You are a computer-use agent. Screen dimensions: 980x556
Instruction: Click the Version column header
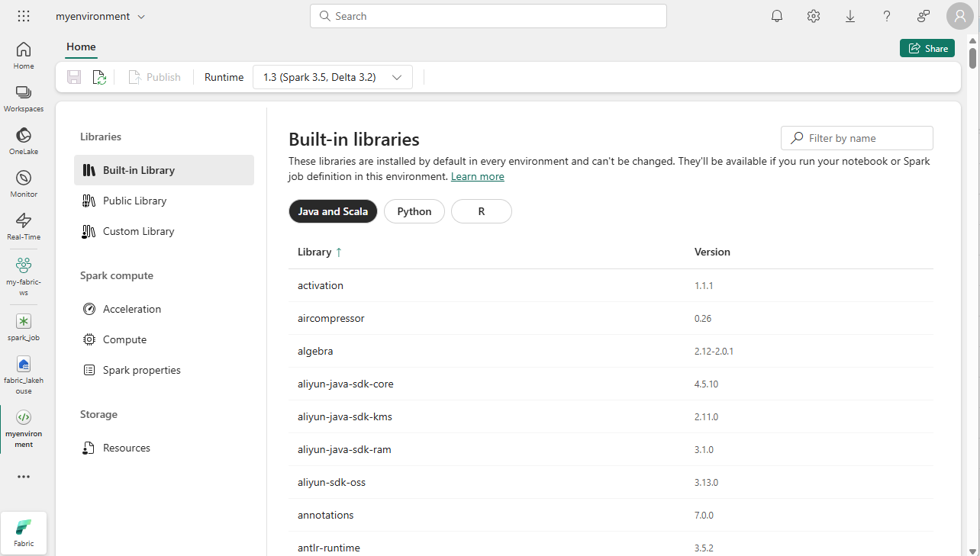tap(712, 252)
